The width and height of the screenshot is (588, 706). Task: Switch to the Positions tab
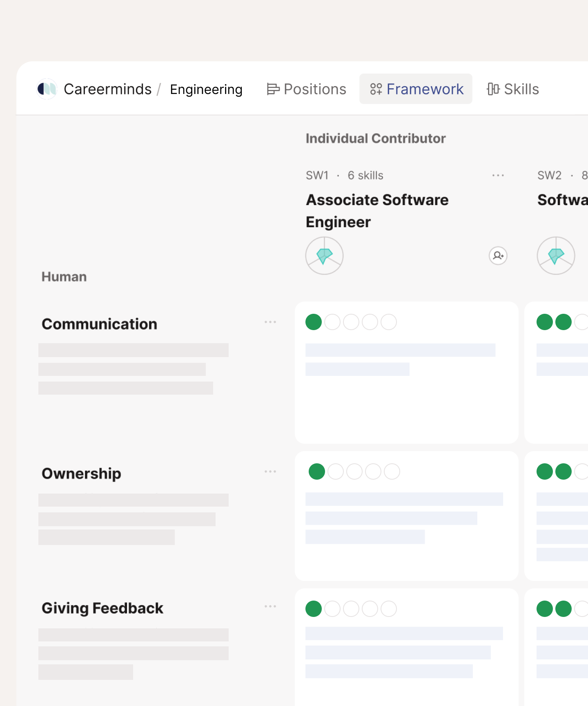306,89
